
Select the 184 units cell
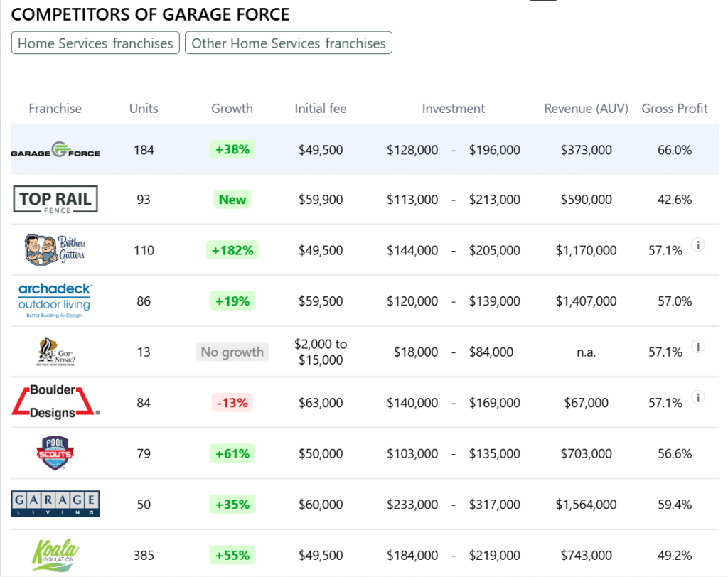point(144,150)
